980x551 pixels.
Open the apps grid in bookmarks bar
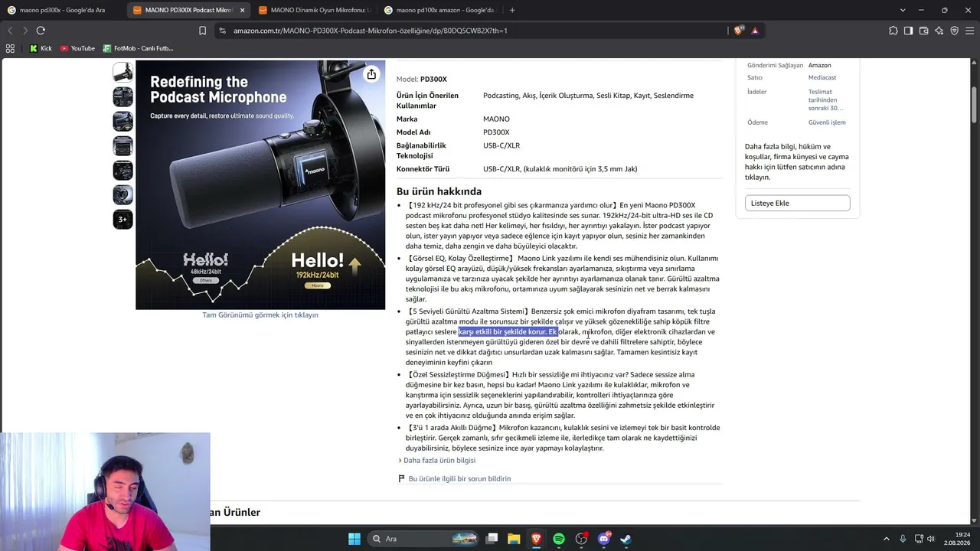coord(10,48)
